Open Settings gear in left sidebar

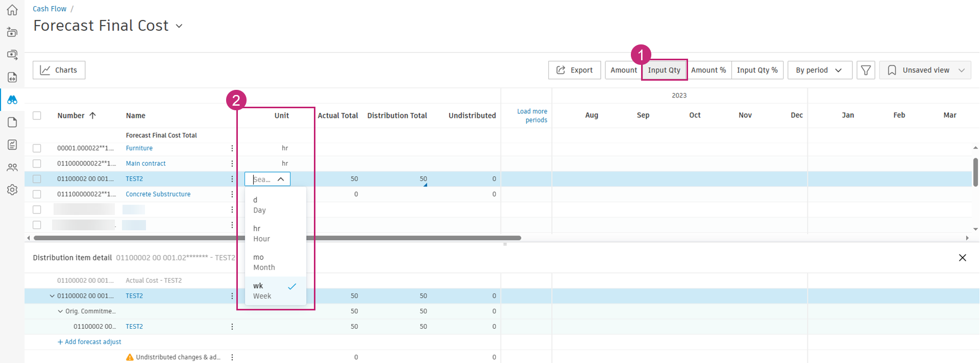pyautogui.click(x=12, y=190)
